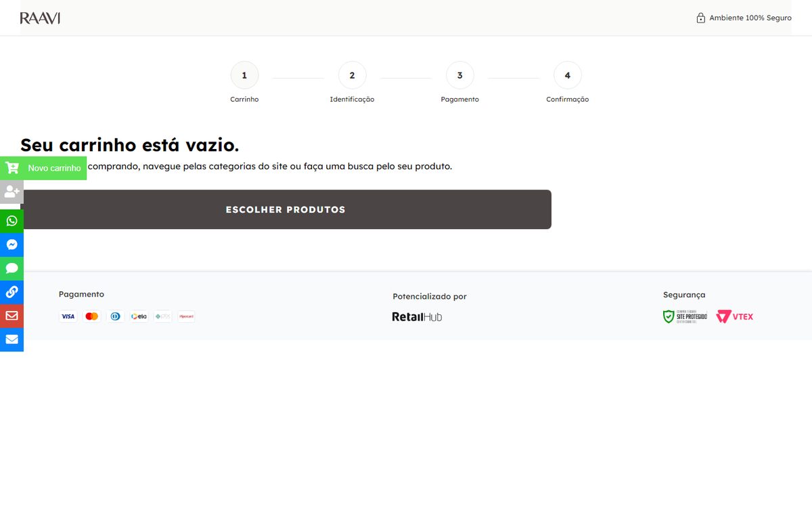Click the Novo carrinho label
The height and width of the screenshot is (508, 812).
[x=54, y=168]
